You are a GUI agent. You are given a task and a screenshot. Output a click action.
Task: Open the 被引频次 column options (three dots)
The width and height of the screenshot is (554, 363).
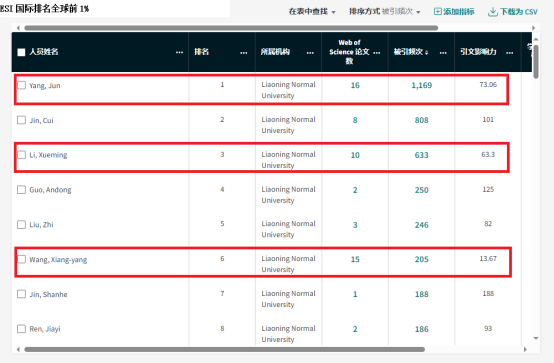(x=443, y=52)
